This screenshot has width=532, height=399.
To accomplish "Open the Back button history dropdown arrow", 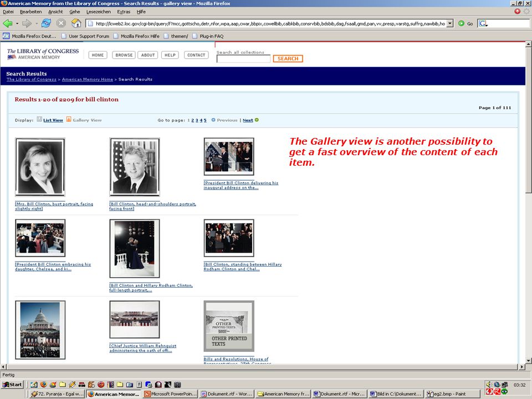I will click(x=17, y=24).
